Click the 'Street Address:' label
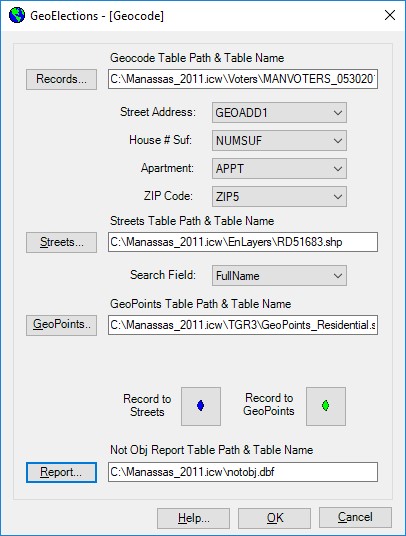The width and height of the screenshot is (406, 536). pyautogui.click(x=158, y=112)
